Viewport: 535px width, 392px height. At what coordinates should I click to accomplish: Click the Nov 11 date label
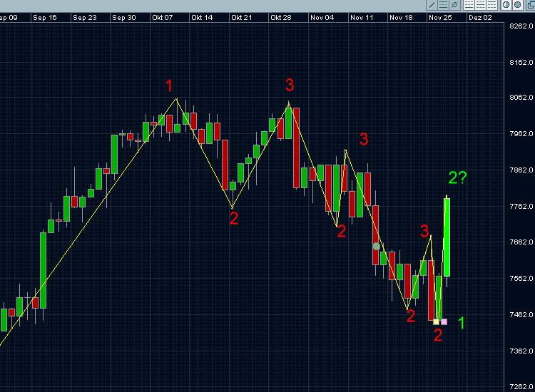click(x=362, y=18)
